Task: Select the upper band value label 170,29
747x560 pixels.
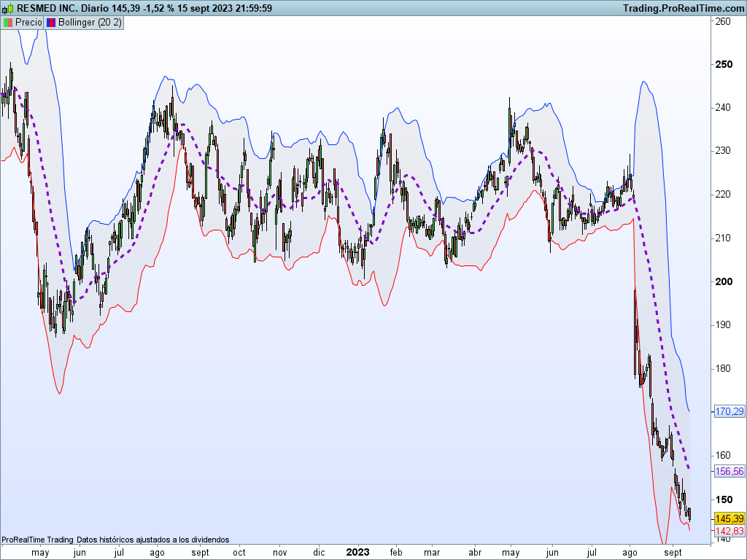Action: pyautogui.click(x=729, y=411)
